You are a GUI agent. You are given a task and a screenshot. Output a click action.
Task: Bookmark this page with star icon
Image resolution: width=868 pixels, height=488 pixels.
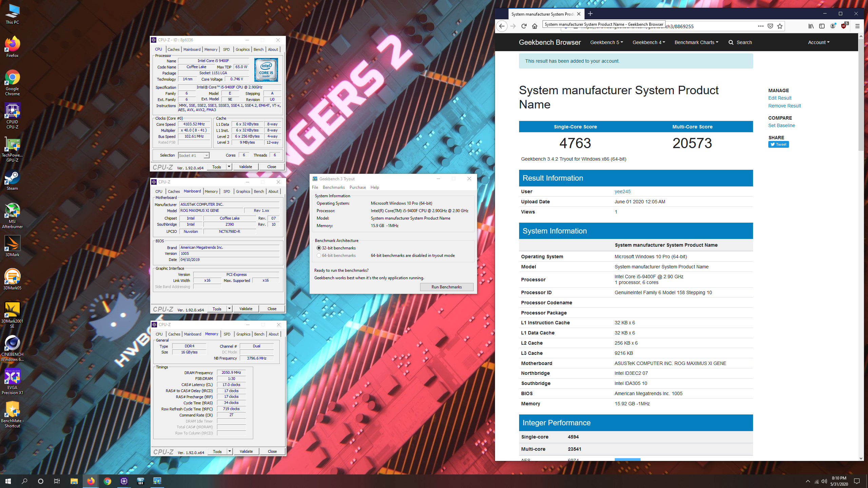780,26
